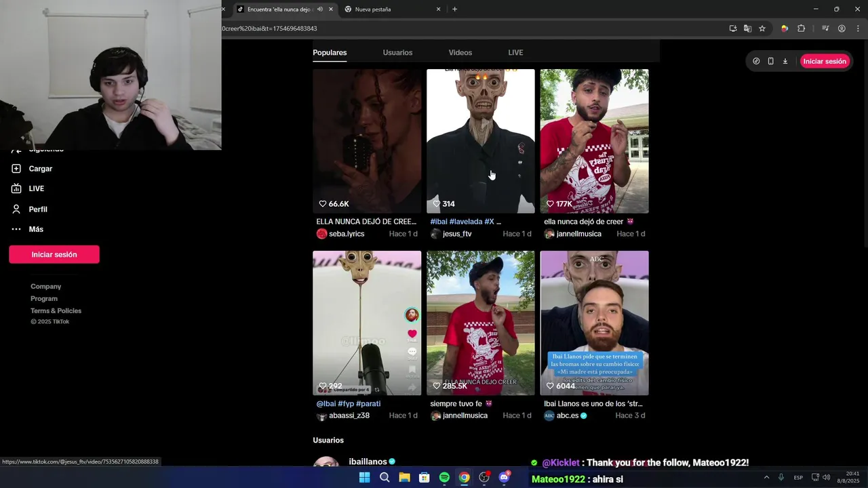This screenshot has height=488, width=868.
Task: Click 'Ibai Llanos es uno de los' caption
Action: click(593, 403)
